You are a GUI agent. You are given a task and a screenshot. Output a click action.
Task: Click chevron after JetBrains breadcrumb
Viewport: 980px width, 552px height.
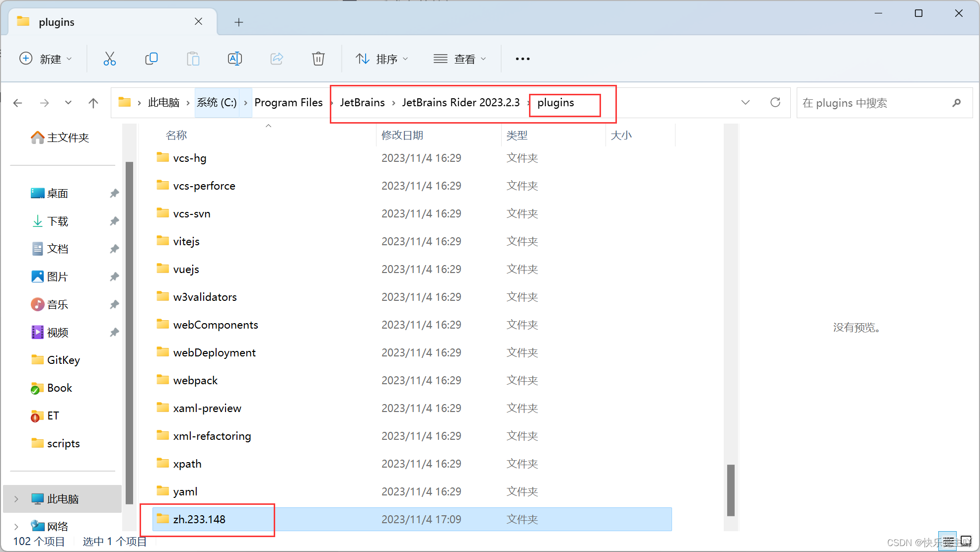[x=393, y=103]
